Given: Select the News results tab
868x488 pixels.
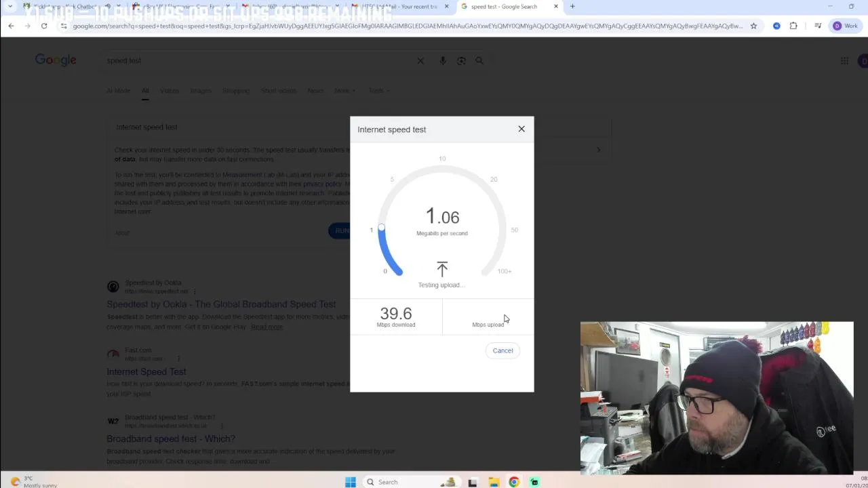Looking at the screenshot, I should tap(315, 91).
